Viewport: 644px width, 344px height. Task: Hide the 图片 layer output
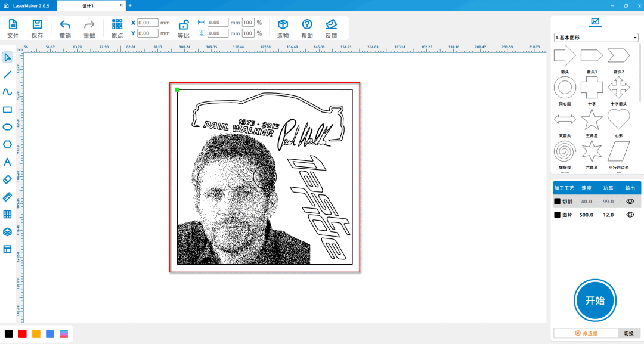(x=630, y=215)
